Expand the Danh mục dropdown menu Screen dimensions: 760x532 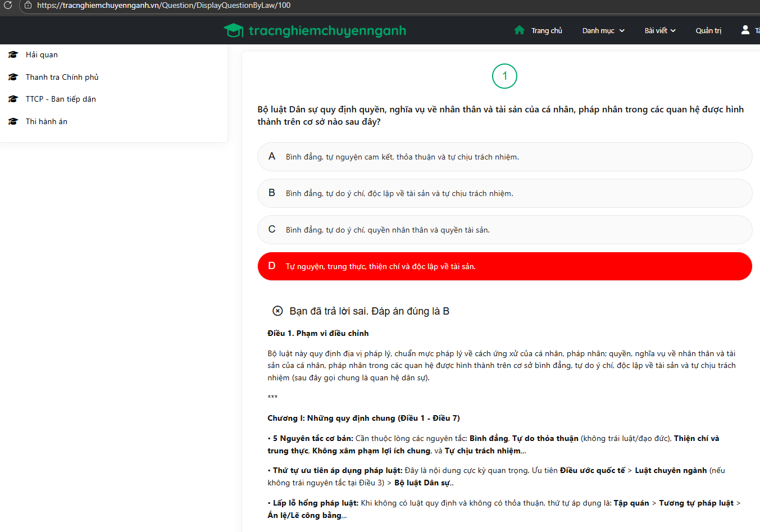click(x=603, y=30)
